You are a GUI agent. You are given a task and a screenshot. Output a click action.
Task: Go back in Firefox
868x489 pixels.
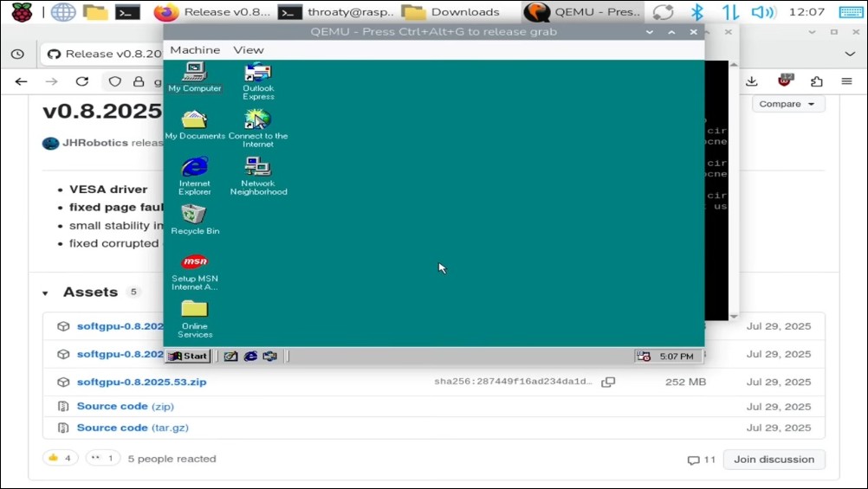21,81
